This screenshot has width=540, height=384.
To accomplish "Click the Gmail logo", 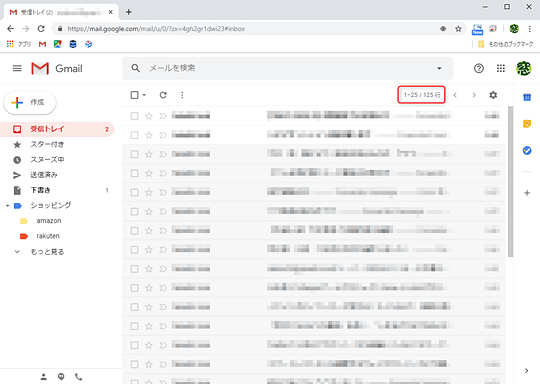I will tap(57, 69).
